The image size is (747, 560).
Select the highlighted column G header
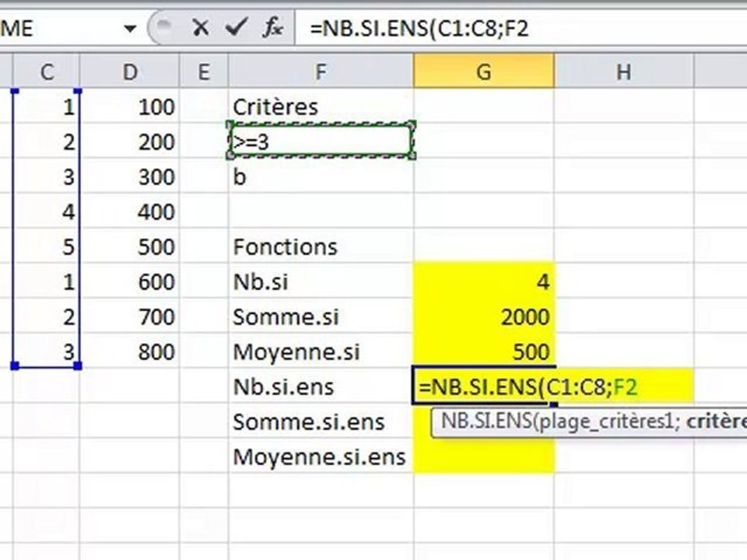click(484, 72)
